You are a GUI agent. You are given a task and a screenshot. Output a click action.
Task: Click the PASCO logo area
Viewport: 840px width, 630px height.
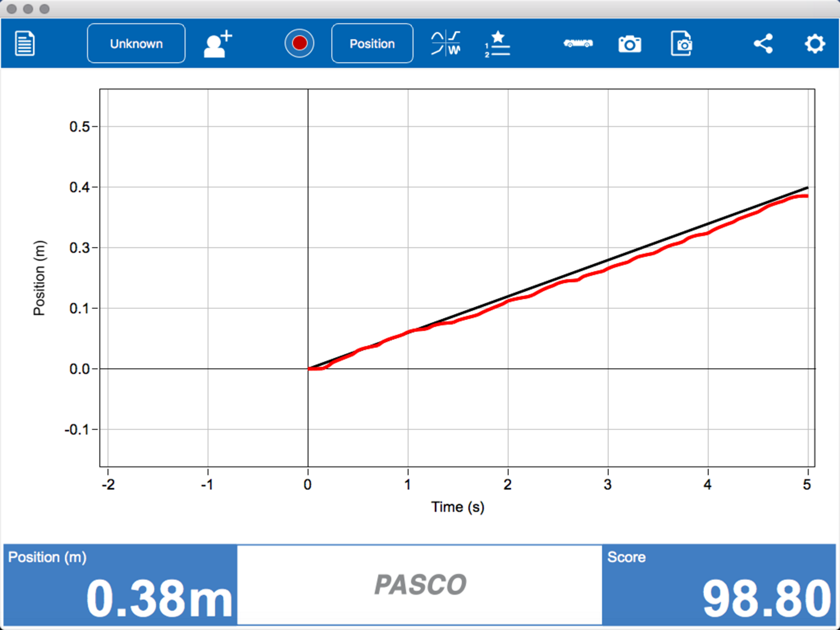coord(420,584)
